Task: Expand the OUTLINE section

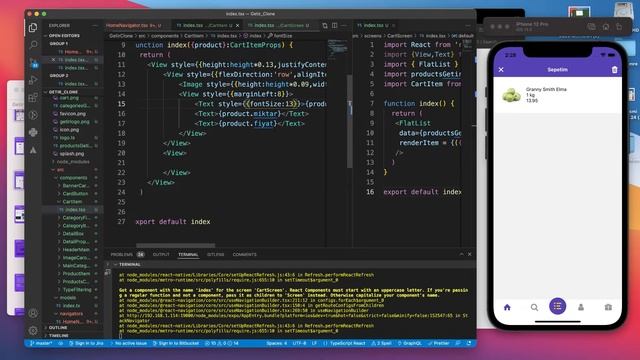Action: (x=58, y=327)
